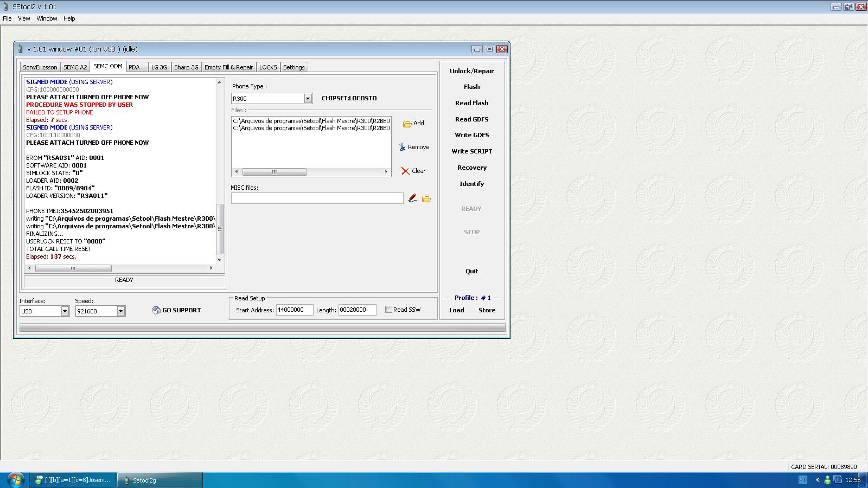Switch to the Sharp 3G tab
Image resolution: width=868 pixels, height=488 pixels.
[186, 67]
